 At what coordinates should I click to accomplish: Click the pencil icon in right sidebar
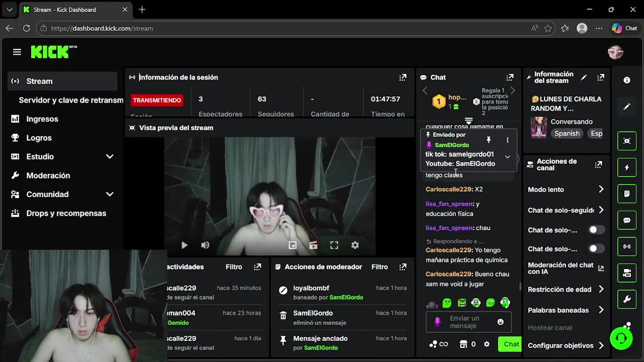(x=627, y=107)
